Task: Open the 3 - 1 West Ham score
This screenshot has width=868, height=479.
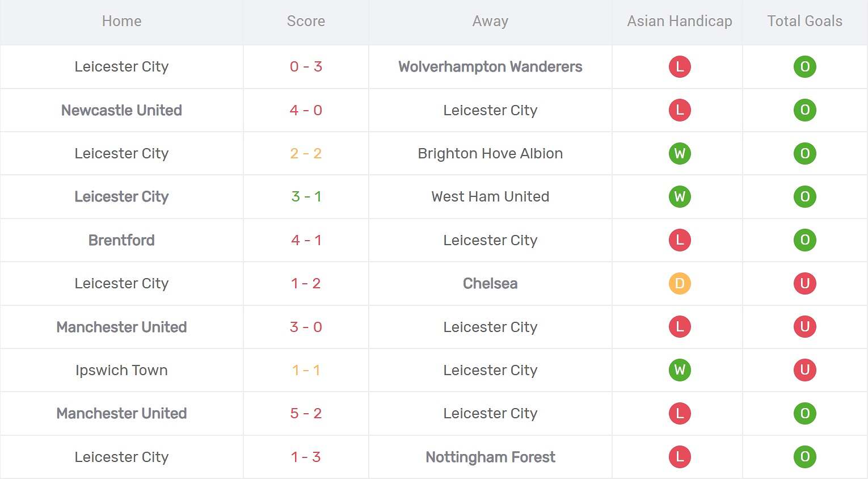Action: pos(306,197)
